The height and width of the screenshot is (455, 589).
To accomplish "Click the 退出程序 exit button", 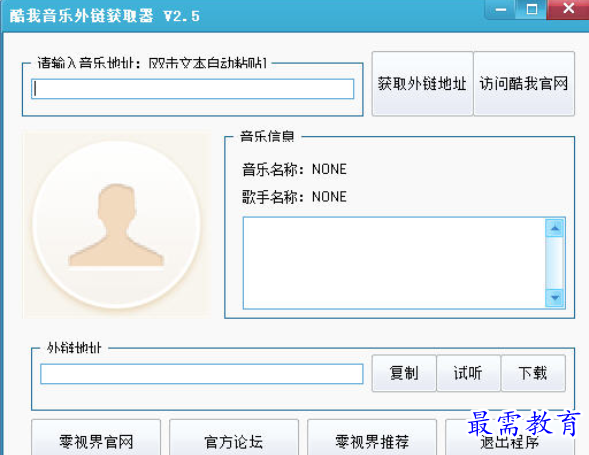I will (510, 438).
